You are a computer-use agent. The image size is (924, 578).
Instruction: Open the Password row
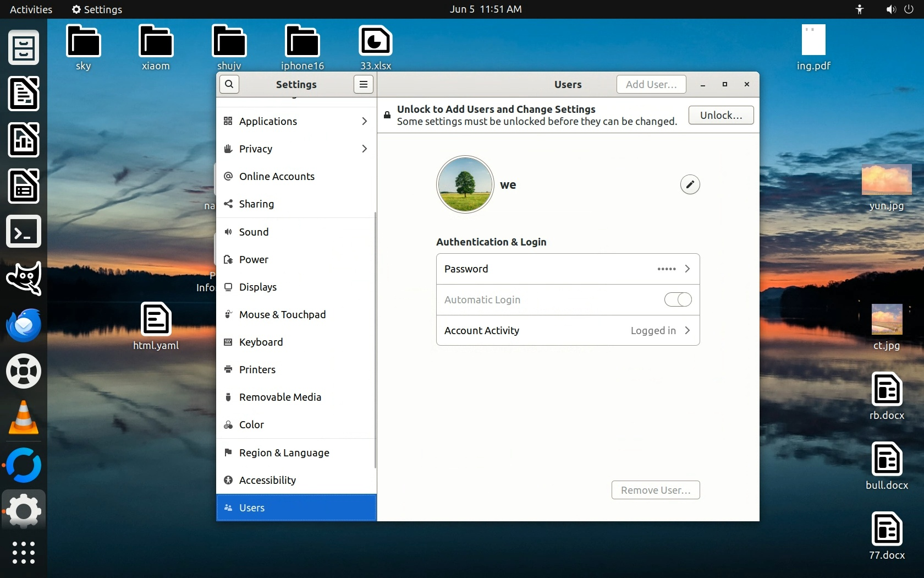point(568,269)
